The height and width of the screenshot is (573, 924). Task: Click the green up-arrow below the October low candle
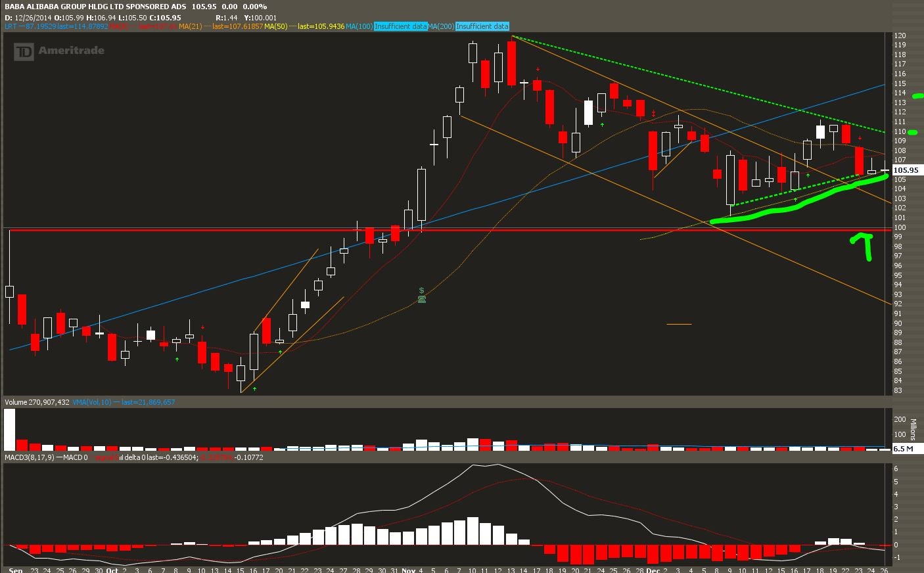(254, 389)
